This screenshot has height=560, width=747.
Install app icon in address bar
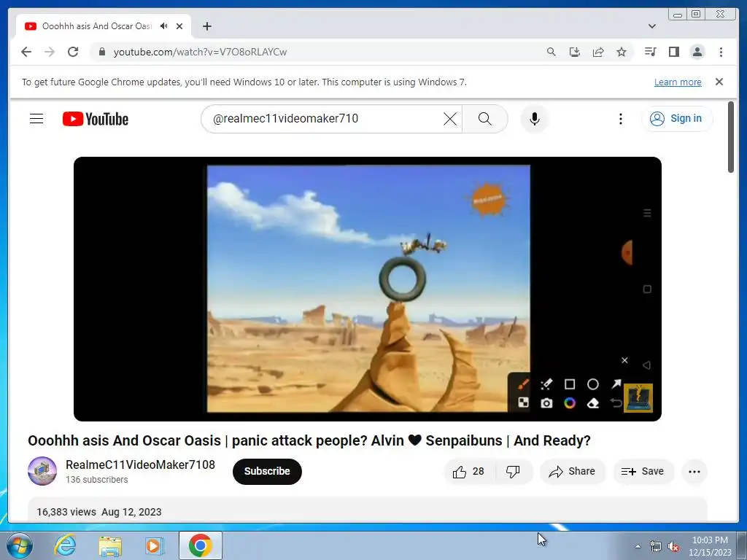coord(575,52)
